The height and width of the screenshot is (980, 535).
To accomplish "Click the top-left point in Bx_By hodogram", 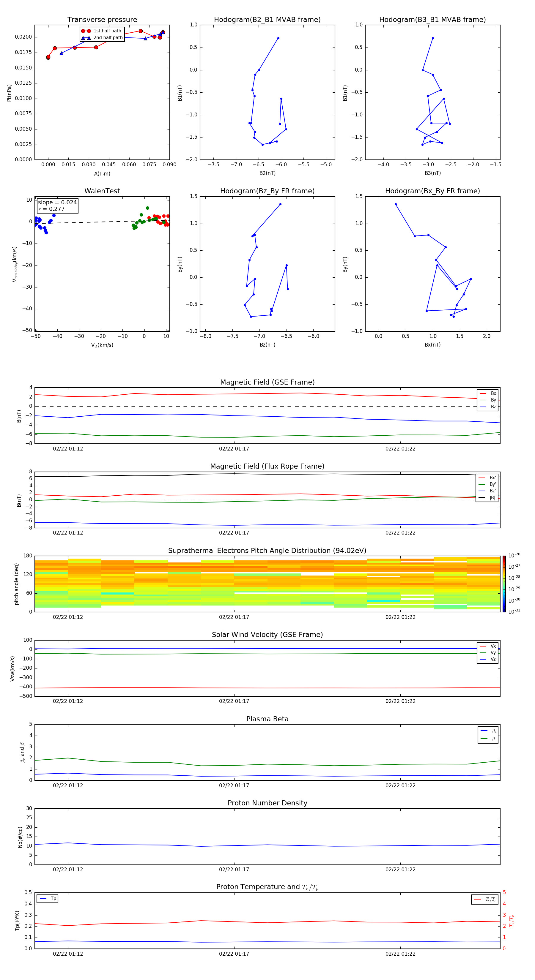I will [396, 204].
